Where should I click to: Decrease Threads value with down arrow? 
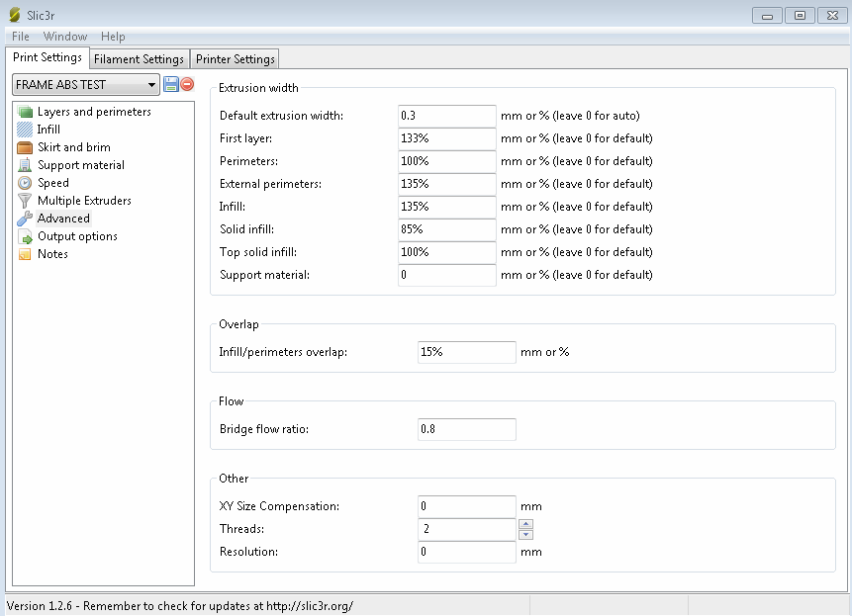[x=525, y=535]
